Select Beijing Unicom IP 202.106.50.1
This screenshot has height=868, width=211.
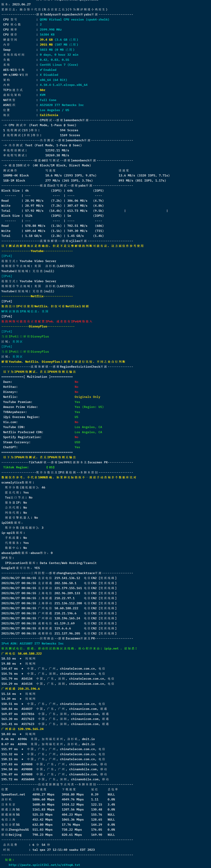pyautogui.click(x=65, y=583)
